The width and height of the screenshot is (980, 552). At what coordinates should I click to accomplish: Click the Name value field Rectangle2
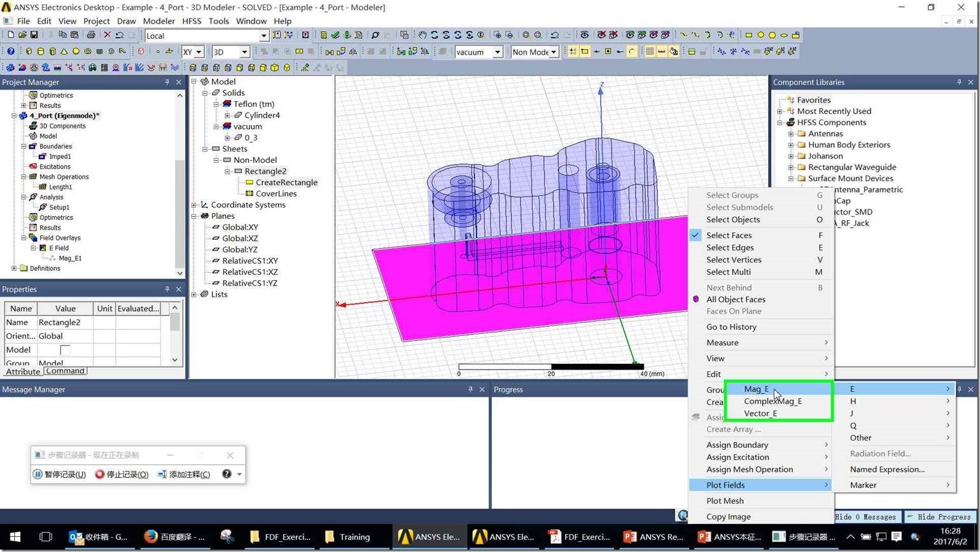coord(66,322)
